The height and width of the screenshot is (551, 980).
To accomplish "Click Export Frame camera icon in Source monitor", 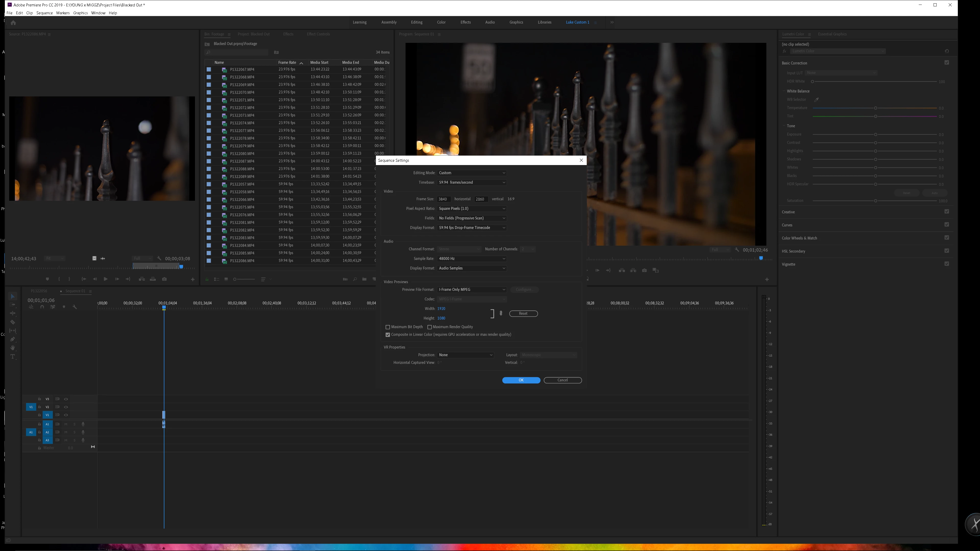I will coord(164,279).
